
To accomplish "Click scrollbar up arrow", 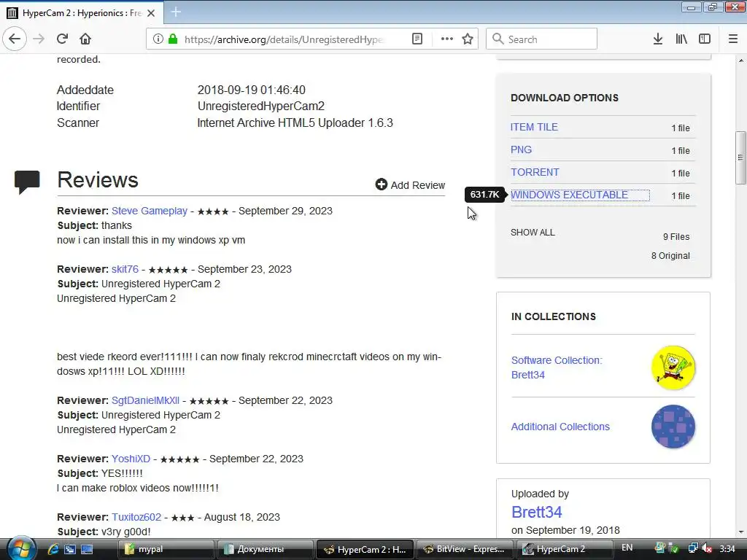I will click(740, 61).
